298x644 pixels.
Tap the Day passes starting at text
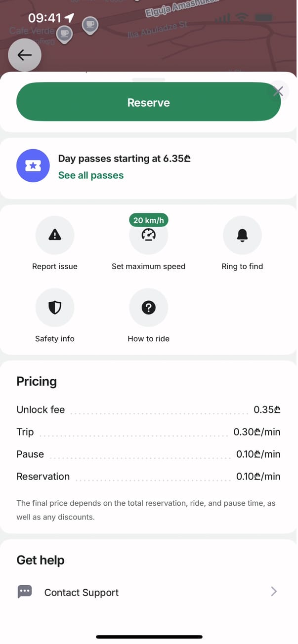pos(125,159)
